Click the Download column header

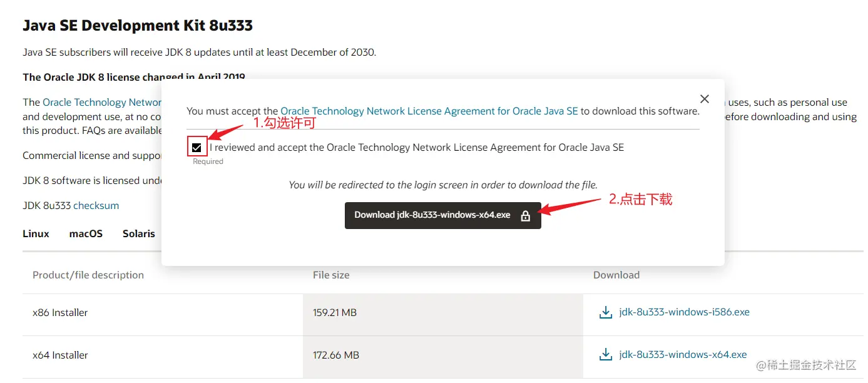pos(616,275)
